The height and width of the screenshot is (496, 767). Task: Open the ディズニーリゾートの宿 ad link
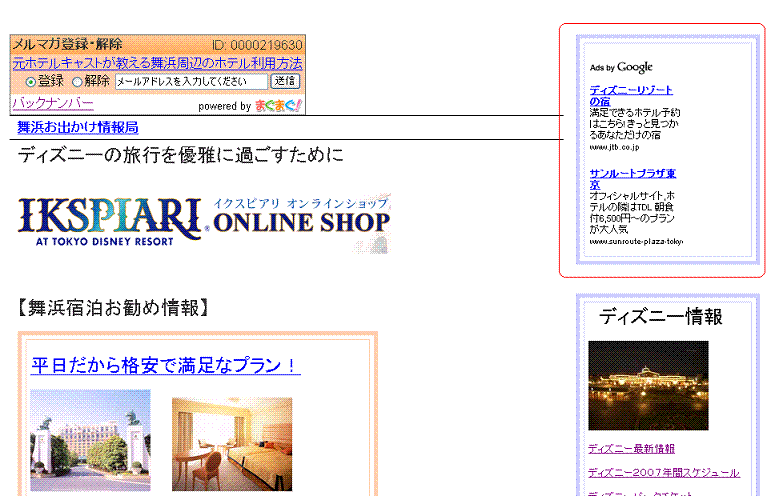[x=631, y=96]
